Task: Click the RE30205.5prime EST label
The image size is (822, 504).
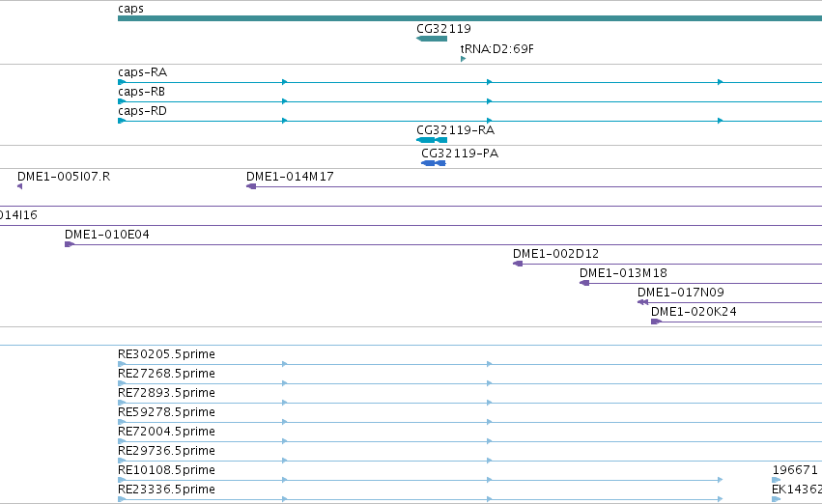Action: tap(166, 354)
